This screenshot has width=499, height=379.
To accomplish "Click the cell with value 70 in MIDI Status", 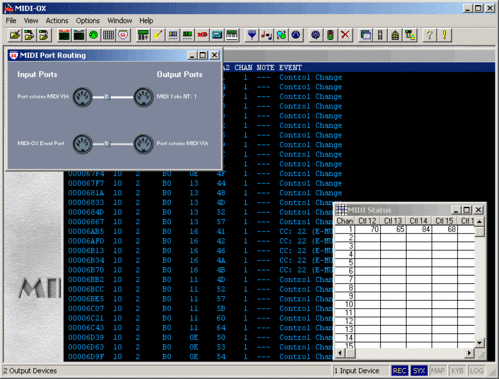I will point(368,229).
